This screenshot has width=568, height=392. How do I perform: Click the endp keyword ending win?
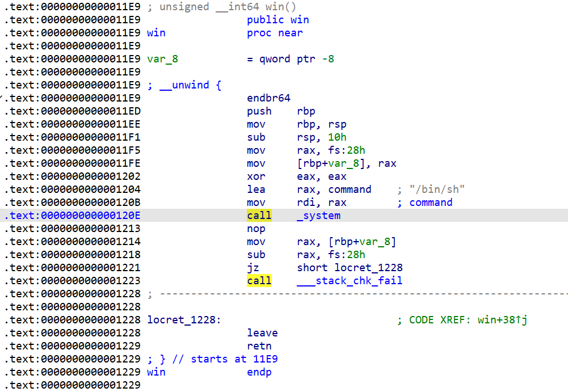[259, 372]
